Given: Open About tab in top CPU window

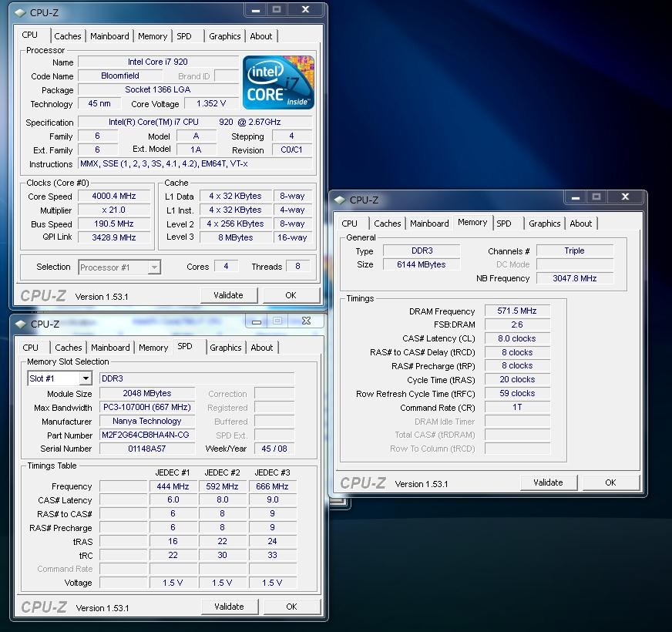Looking at the screenshot, I should pyautogui.click(x=261, y=36).
